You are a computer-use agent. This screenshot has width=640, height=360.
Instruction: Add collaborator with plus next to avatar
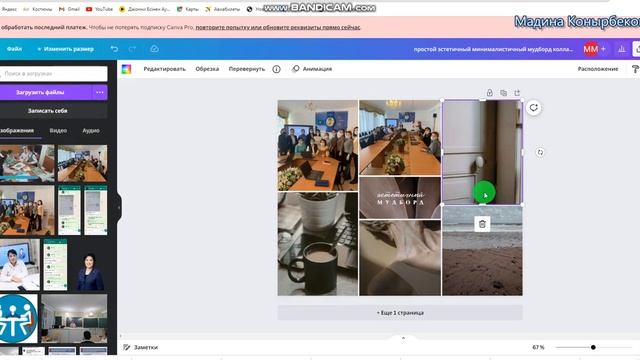pos(603,49)
